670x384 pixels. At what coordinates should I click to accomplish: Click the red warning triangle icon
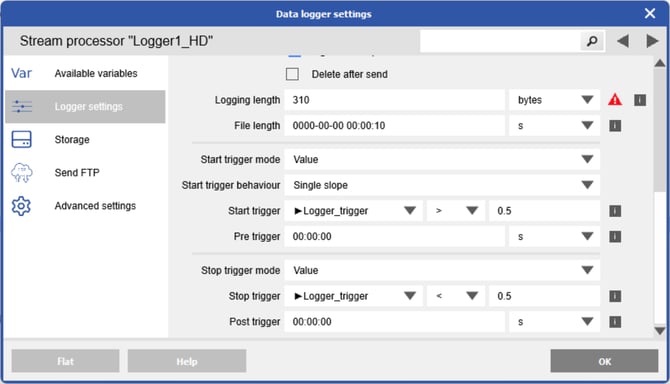coord(615,100)
